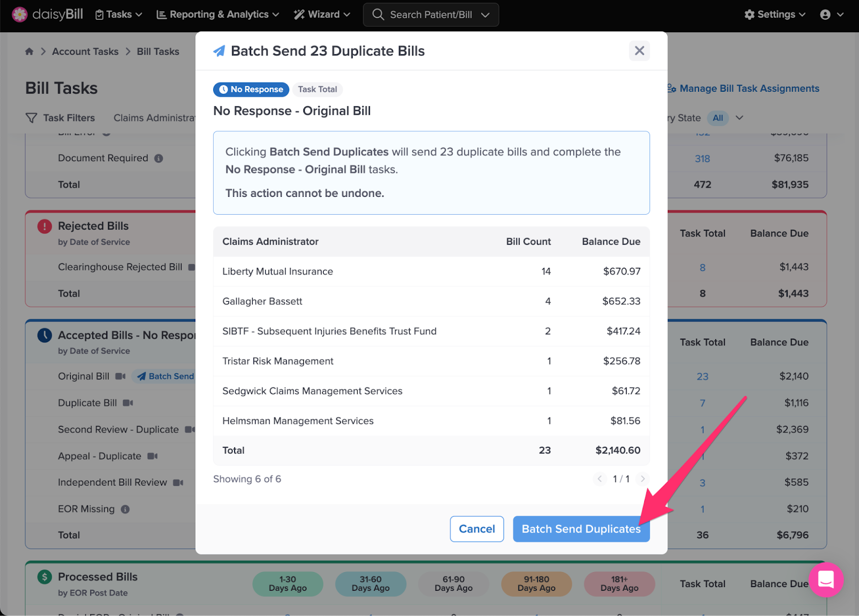Click the Gallagher Bassett row

click(x=431, y=302)
